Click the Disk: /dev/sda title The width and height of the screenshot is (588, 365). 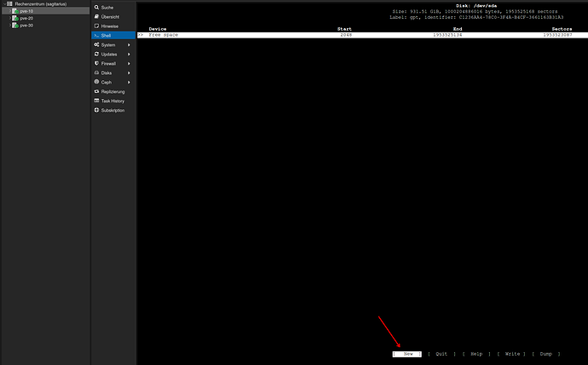point(476,6)
